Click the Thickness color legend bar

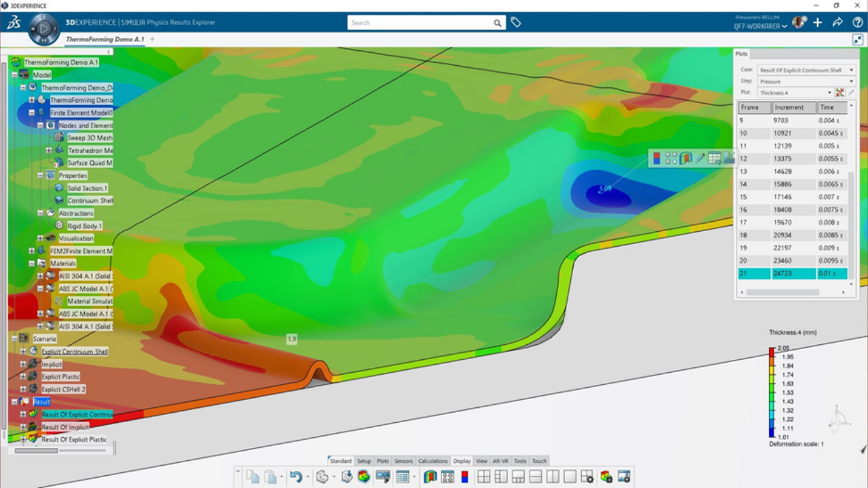[x=772, y=392]
